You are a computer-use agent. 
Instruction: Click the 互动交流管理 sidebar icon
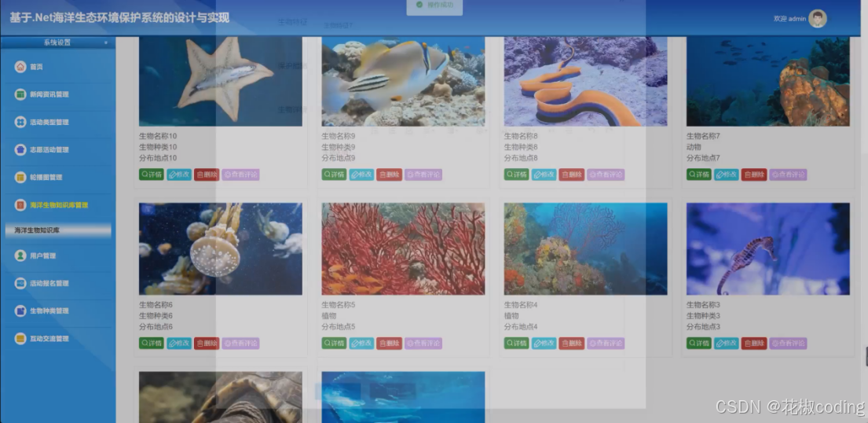[x=20, y=339]
